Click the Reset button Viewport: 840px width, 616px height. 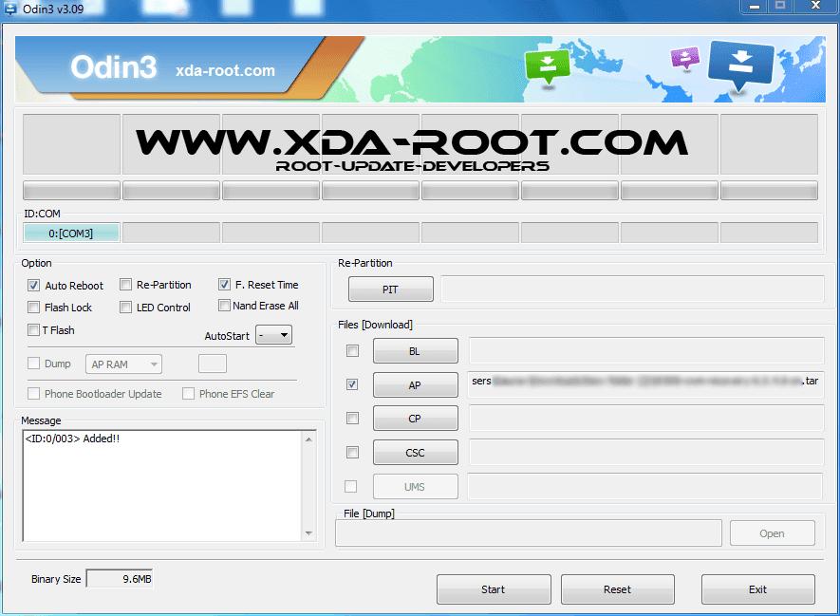pos(618,589)
